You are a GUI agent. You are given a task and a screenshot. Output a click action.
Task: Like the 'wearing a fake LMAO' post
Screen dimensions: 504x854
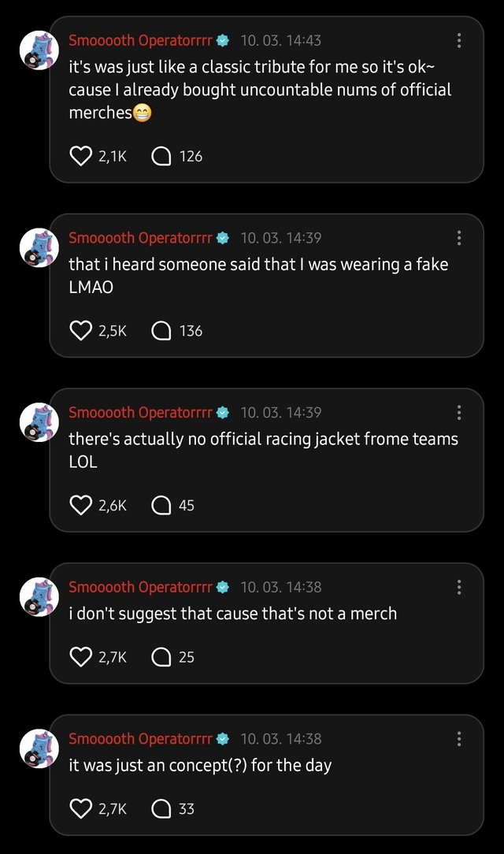pyautogui.click(x=81, y=331)
